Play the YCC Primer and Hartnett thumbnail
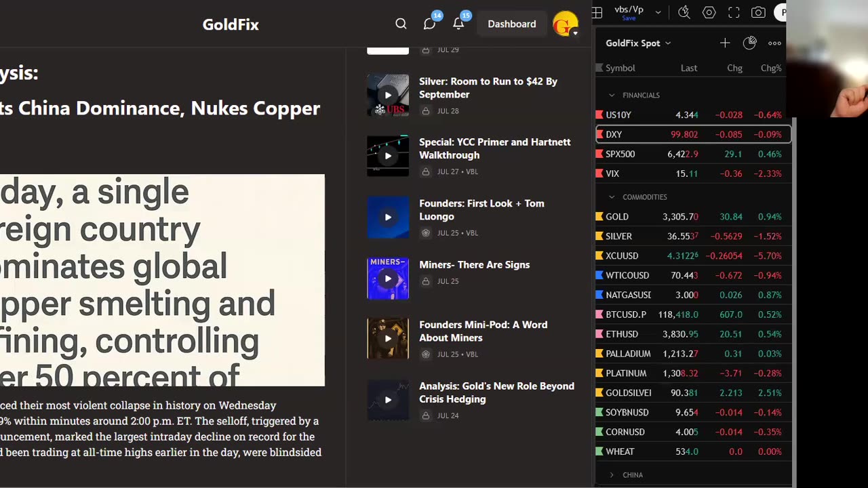868x488 pixels. coord(388,156)
